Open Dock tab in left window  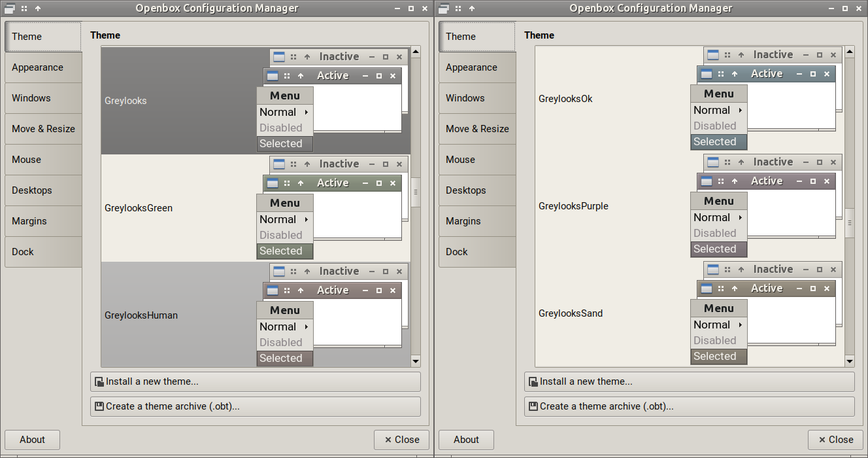click(43, 252)
